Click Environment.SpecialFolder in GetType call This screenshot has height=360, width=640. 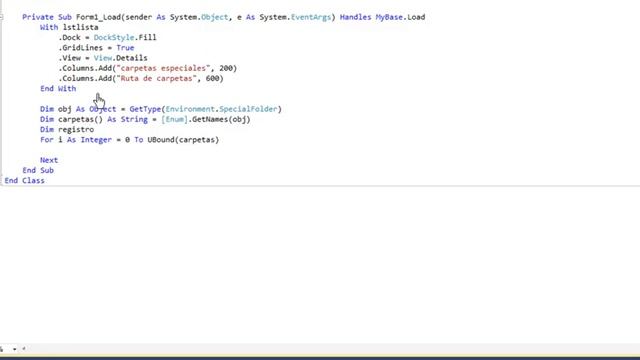pyautogui.click(x=222, y=109)
